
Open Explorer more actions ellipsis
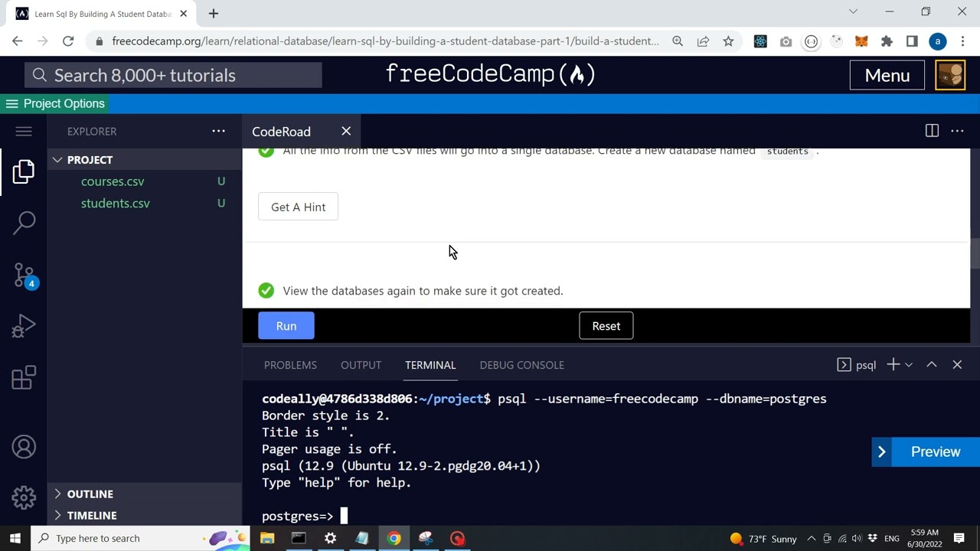[x=218, y=132]
